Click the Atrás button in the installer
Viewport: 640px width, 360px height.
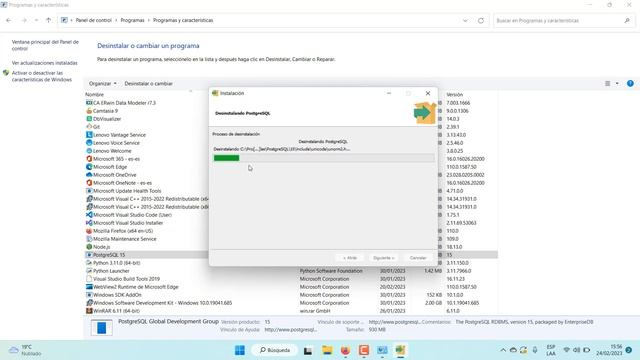pos(350,258)
